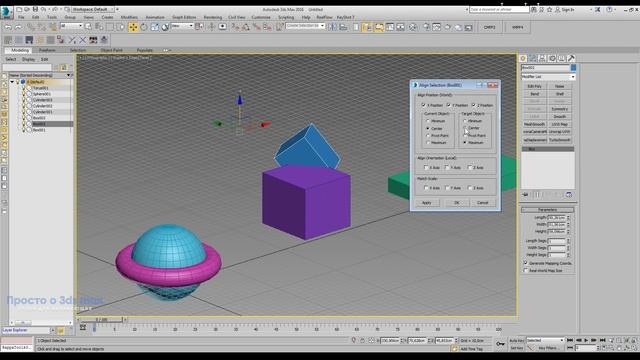The height and width of the screenshot is (360, 640).
Task: Switch to the Freeform ribbon tab
Action: point(47,50)
